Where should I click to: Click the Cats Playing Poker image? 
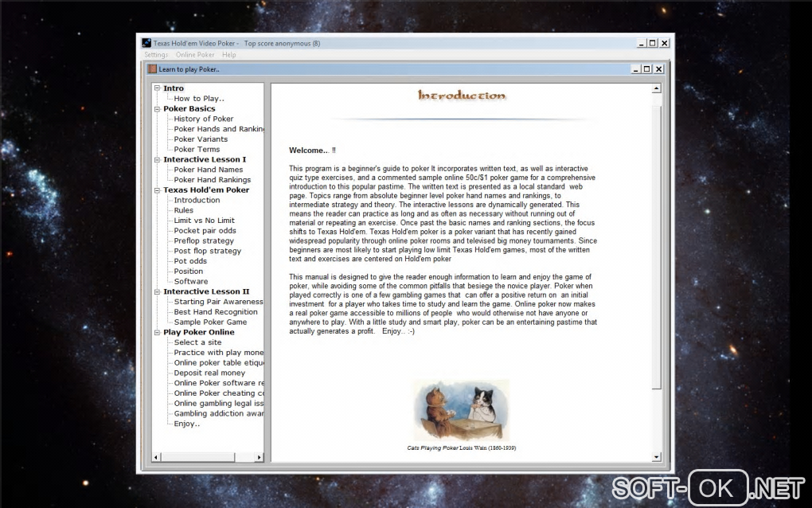(461, 410)
